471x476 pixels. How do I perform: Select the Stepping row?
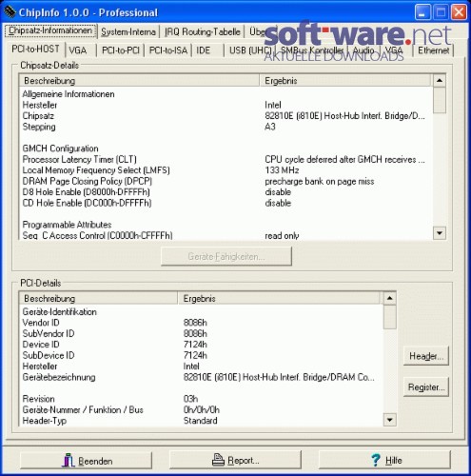click(226, 127)
